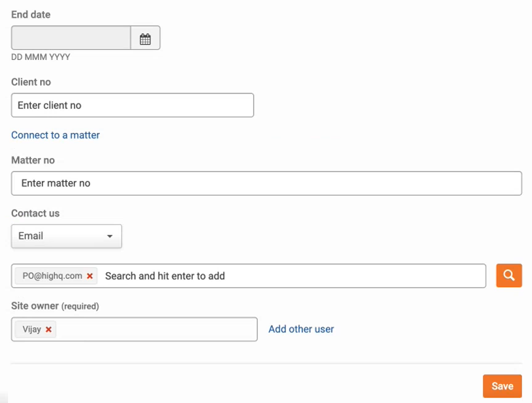
Task: Select the PO@highq.com chip
Action: 52,276
